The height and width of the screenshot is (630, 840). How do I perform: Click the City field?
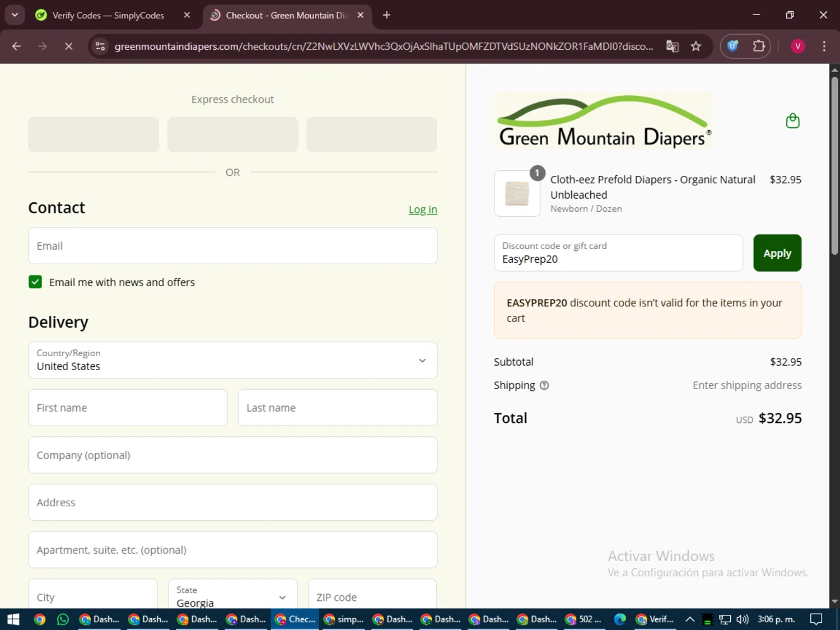(x=93, y=594)
